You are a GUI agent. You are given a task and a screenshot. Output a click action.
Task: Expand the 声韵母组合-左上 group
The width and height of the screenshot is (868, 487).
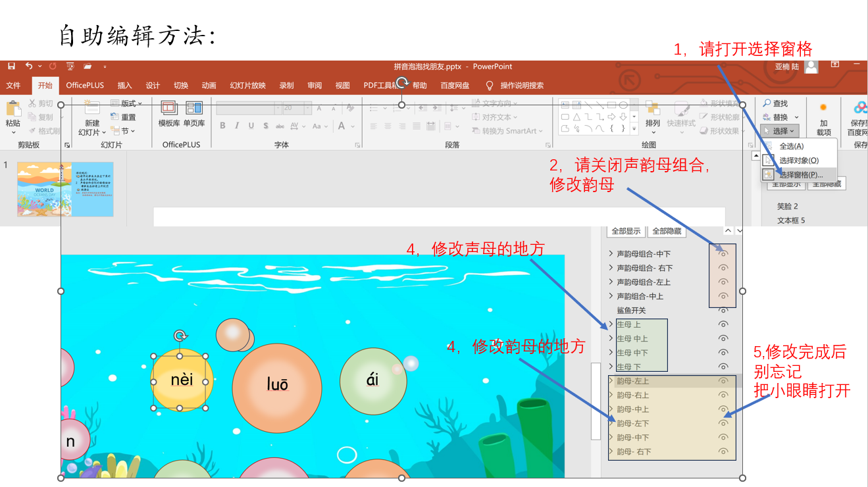point(611,282)
